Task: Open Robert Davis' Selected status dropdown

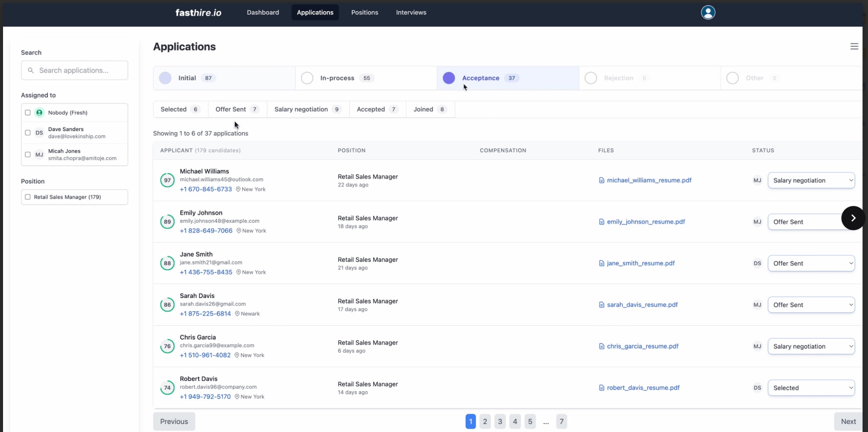Action: (810, 388)
